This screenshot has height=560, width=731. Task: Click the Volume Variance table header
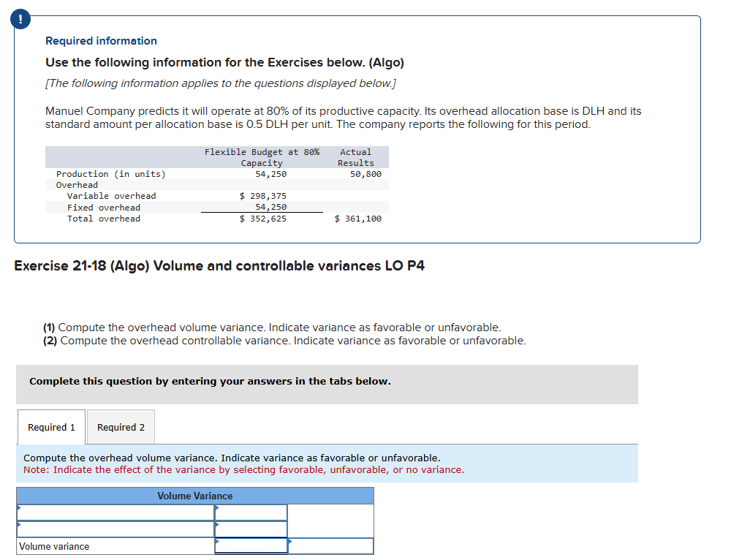tap(195, 496)
